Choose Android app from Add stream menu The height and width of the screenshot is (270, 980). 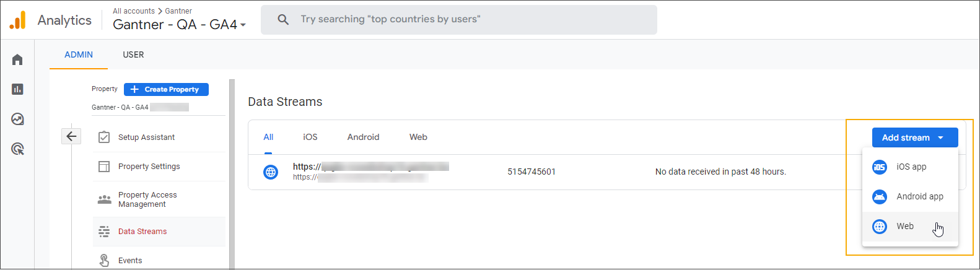[910, 197]
